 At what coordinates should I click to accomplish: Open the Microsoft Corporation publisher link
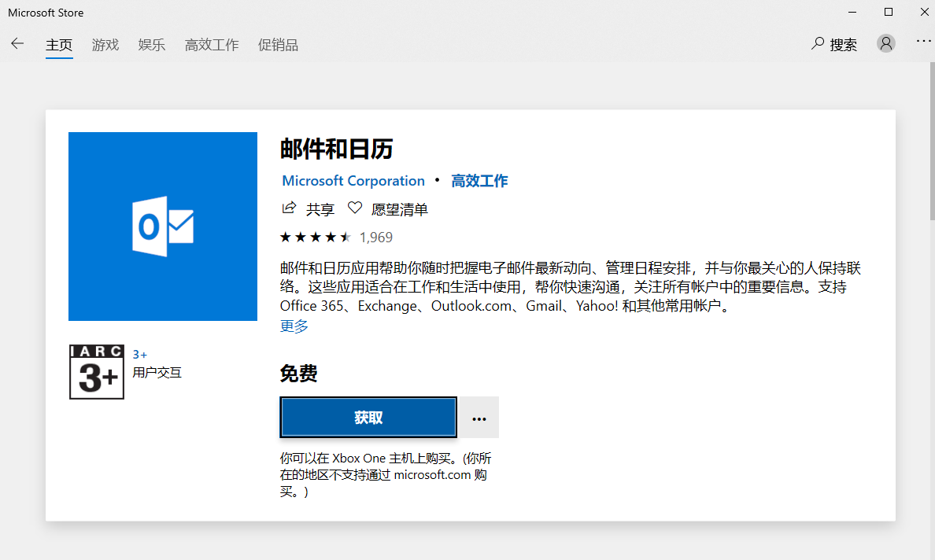pos(353,181)
